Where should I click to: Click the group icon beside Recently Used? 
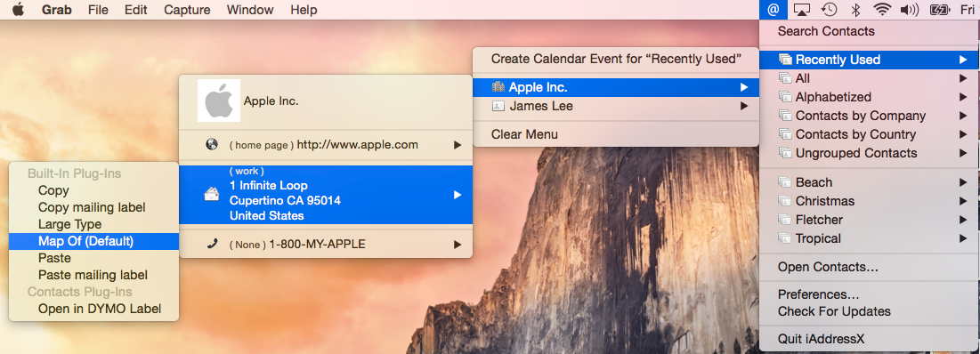[785, 60]
